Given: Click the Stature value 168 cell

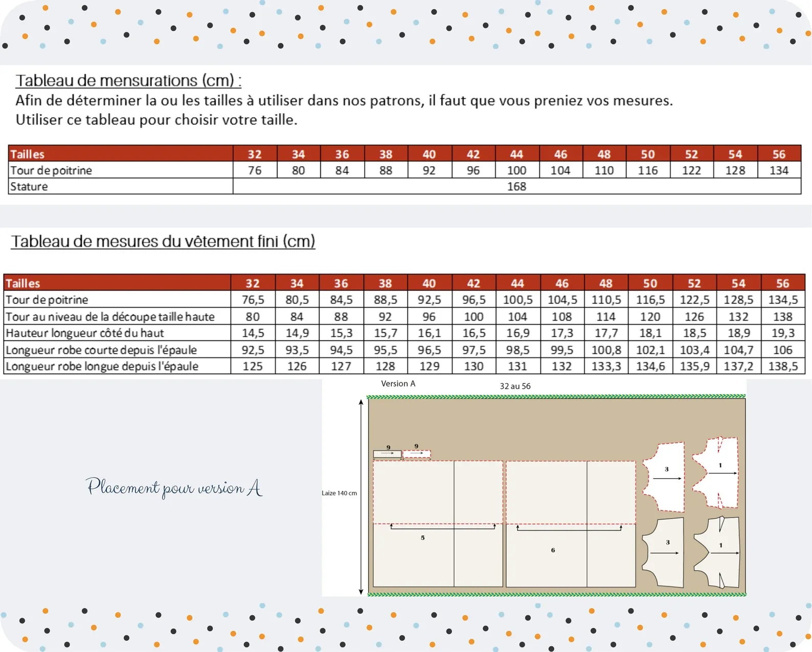Looking at the screenshot, I should pos(516,186).
